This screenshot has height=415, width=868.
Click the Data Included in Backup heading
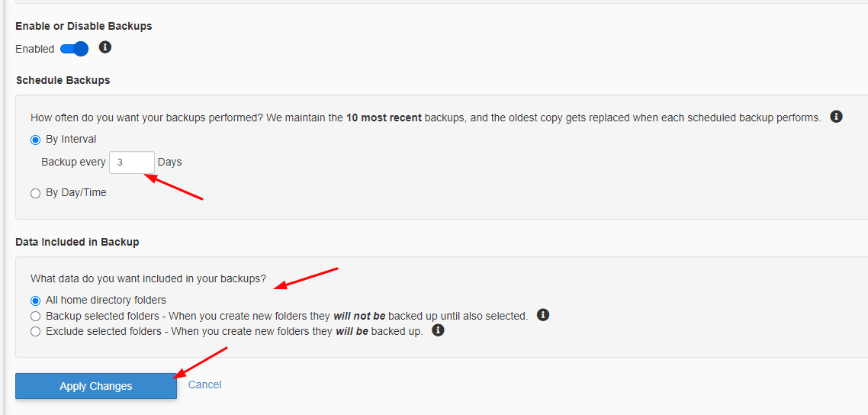77,242
